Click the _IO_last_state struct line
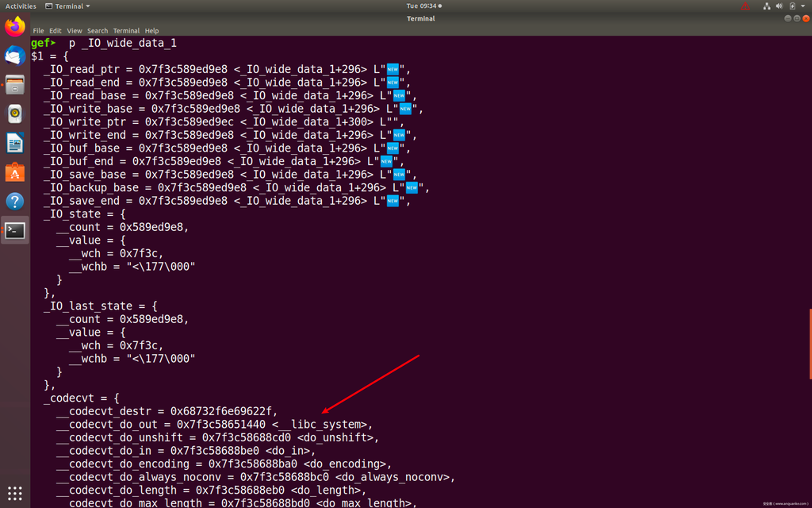Viewport: 812px width, 508px height. [101, 306]
